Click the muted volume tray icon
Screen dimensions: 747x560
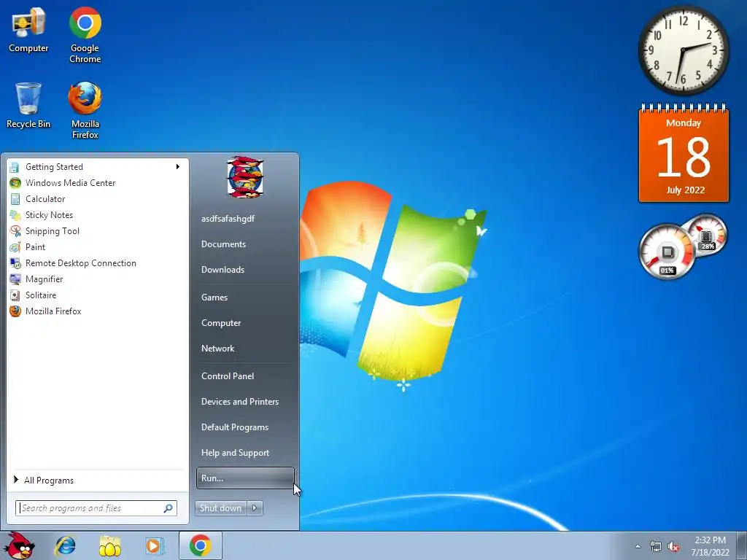coord(673,547)
